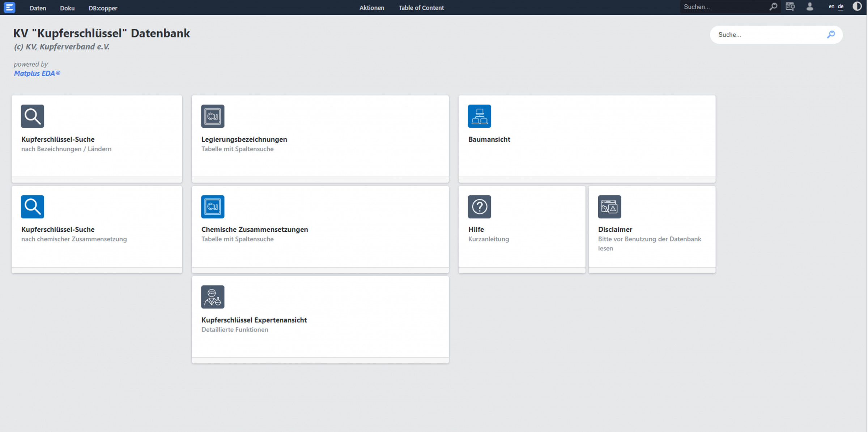Open the Hilfe question mark icon
This screenshot has width=868, height=432.
pyautogui.click(x=479, y=207)
